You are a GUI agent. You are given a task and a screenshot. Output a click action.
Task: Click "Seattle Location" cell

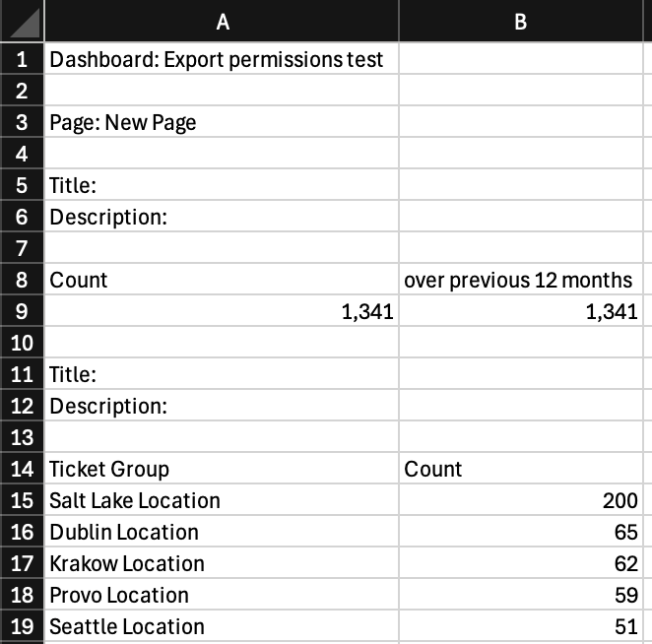(222, 626)
